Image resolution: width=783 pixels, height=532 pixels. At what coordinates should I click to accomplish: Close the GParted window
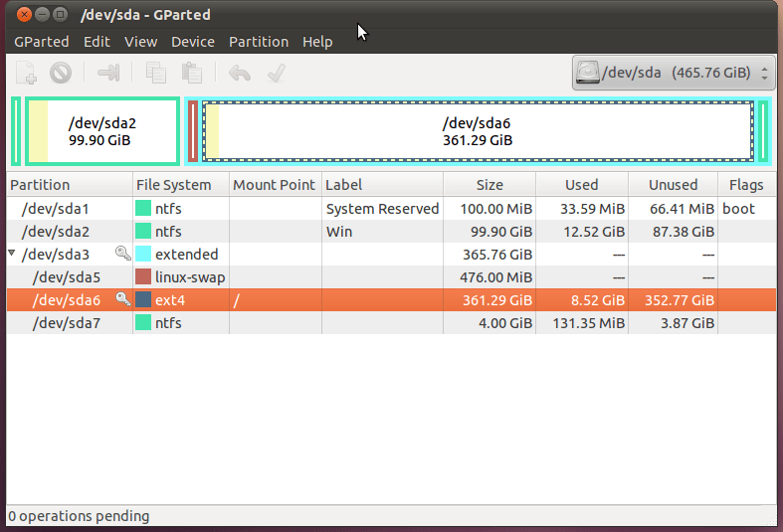pyautogui.click(x=24, y=15)
